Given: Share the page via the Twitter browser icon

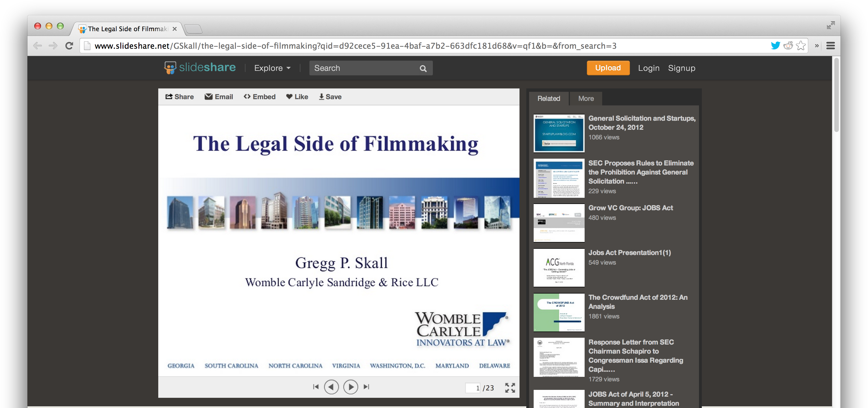Looking at the screenshot, I should (775, 46).
